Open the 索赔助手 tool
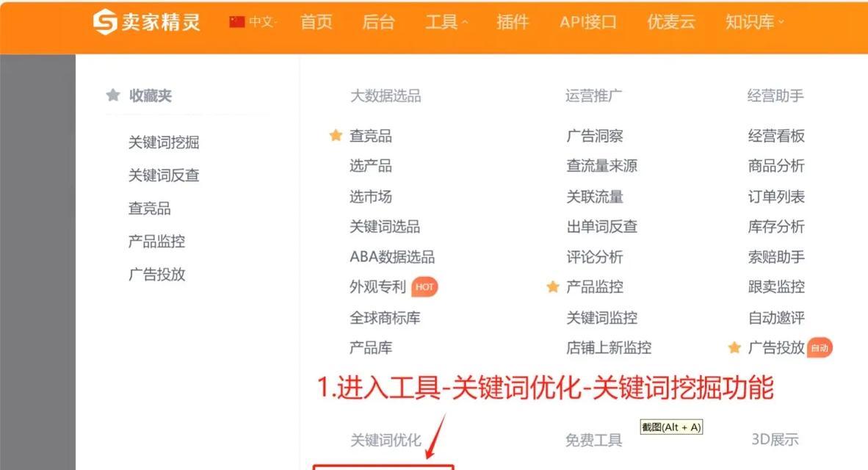This screenshot has height=470, width=868. [777, 257]
